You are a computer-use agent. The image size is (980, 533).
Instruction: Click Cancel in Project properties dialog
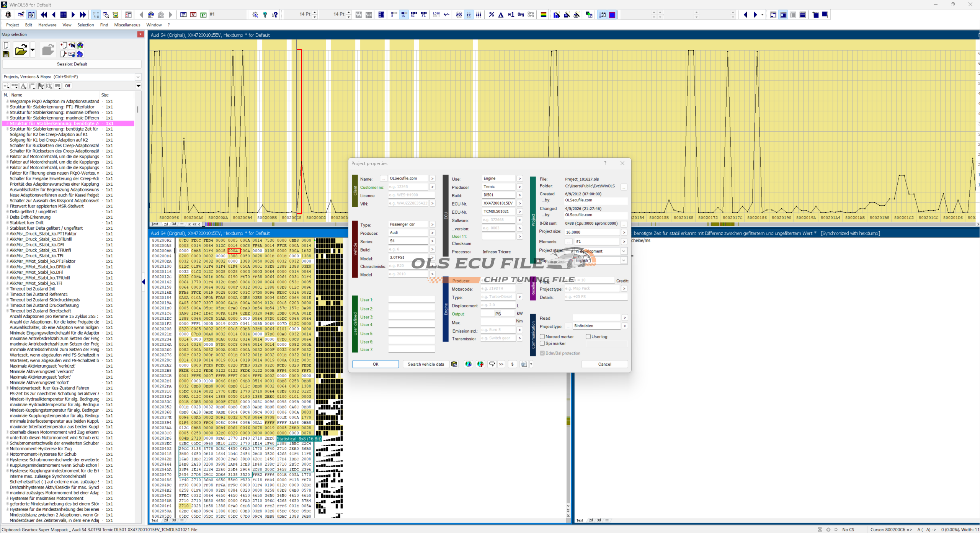pyautogui.click(x=604, y=364)
